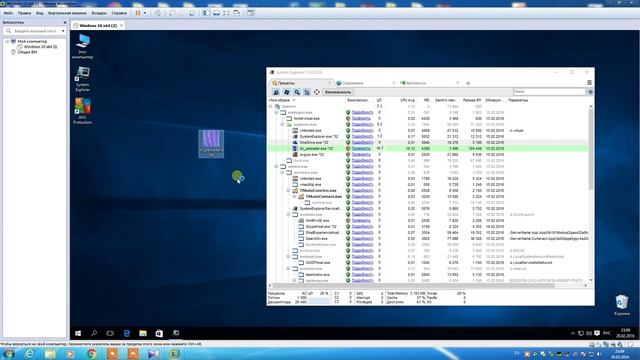Collapse the TPAutoConnSvc.exe tree node
640x360 pixels.
coord(289,191)
